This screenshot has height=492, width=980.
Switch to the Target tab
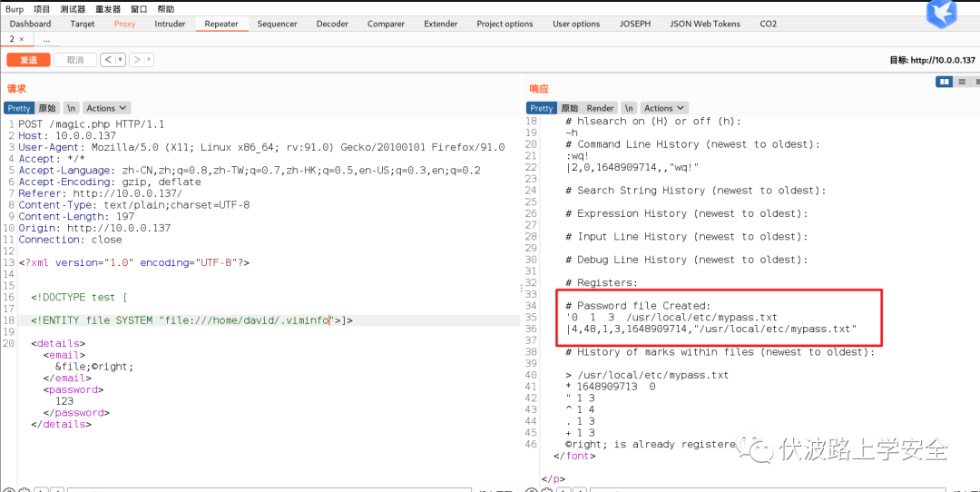click(x=83, y=24)
